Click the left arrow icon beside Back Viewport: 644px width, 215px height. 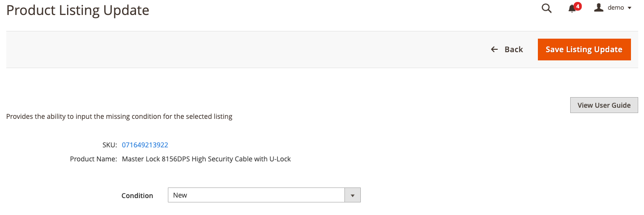point(494,49)
